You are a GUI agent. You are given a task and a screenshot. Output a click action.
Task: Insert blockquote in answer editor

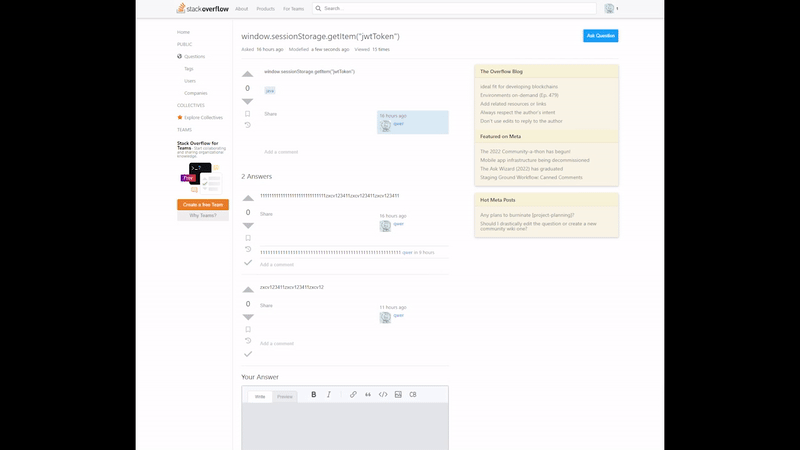[x=368, y=394]
